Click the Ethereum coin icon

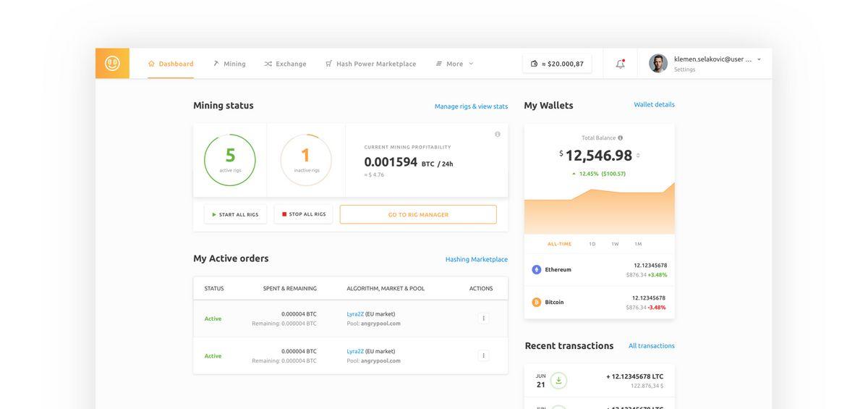tap(536, 269)
